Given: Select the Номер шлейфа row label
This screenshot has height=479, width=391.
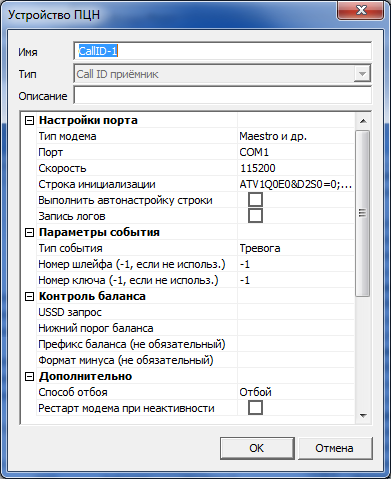Looking at the screenshot, I should [132, 264].
